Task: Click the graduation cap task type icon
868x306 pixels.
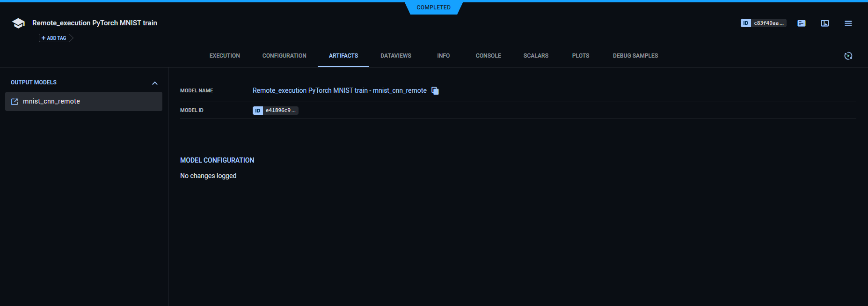Action: coord(18,23)
